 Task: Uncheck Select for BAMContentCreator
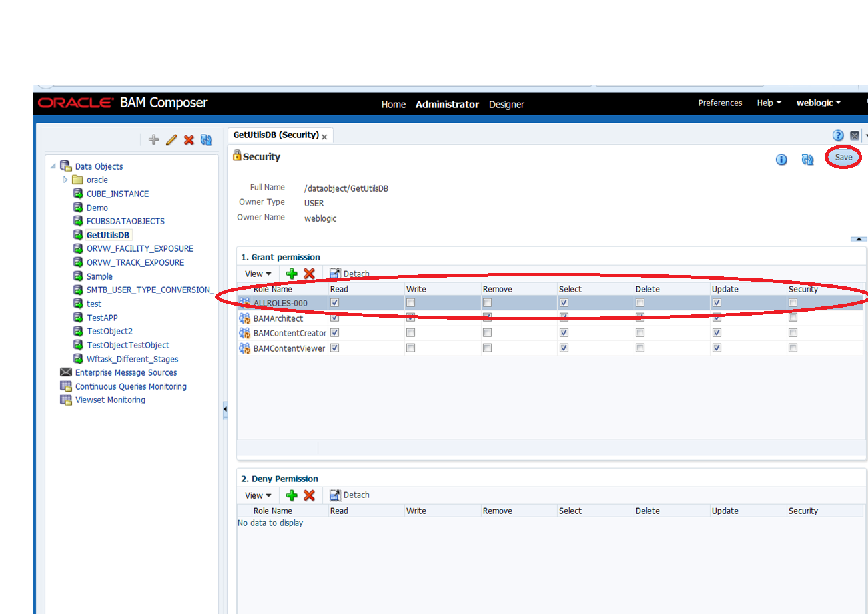click(564, 332)
